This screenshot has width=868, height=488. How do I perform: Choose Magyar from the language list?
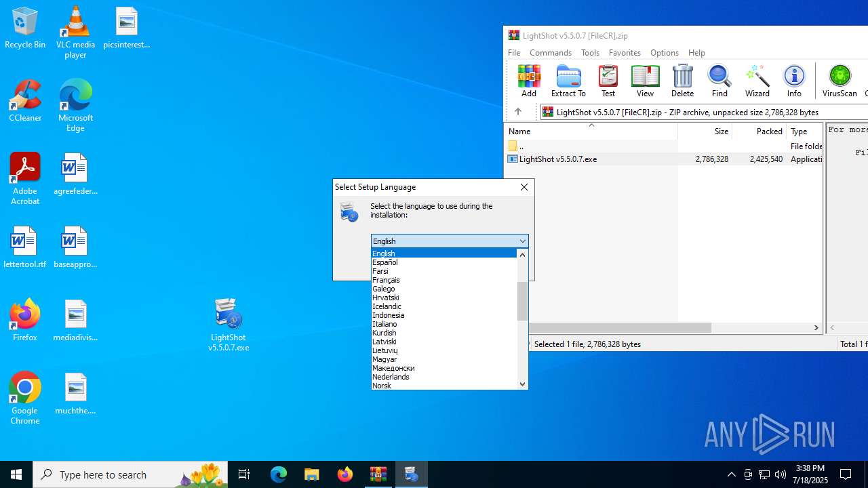click(444, 359)
